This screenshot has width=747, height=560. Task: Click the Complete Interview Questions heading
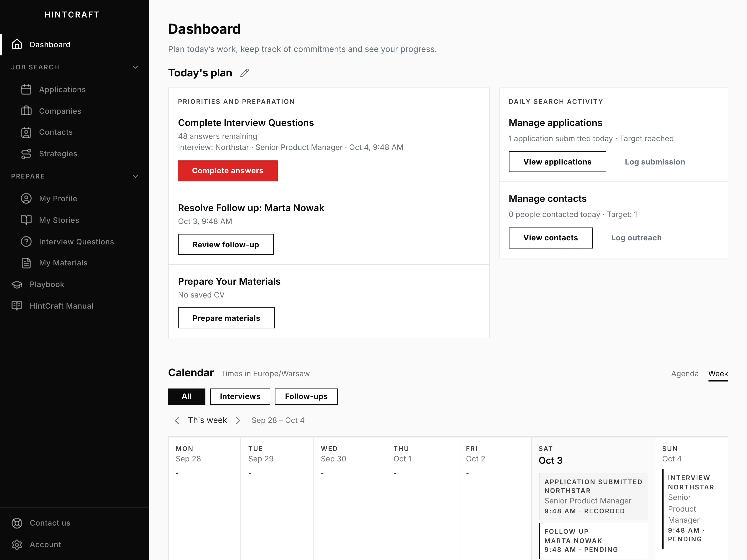246,123
